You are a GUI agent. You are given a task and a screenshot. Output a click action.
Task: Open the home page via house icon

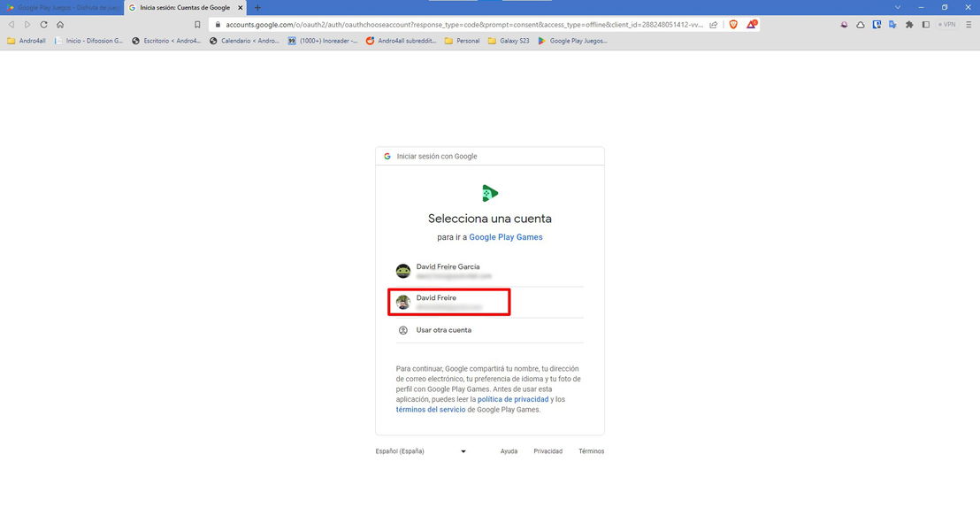[60, 25]
